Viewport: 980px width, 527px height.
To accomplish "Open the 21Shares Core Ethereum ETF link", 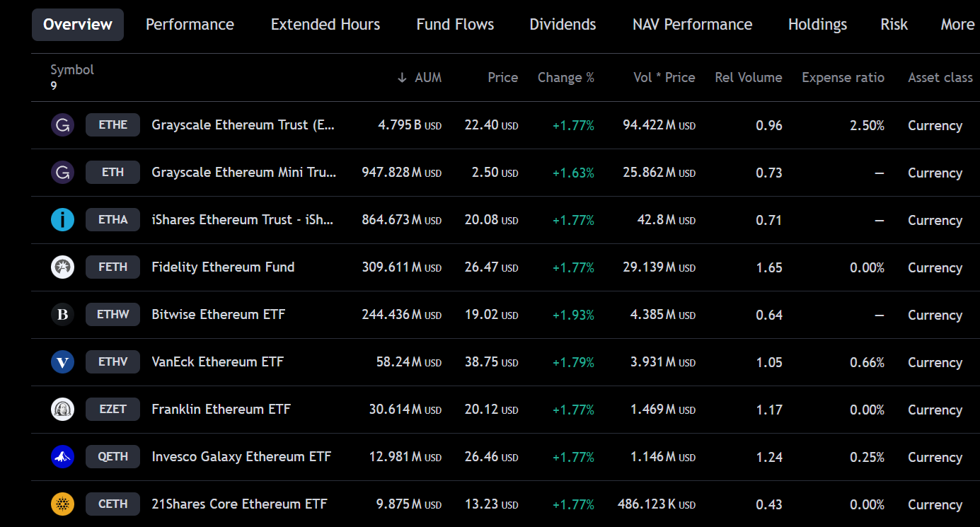I will pos(240,504).
